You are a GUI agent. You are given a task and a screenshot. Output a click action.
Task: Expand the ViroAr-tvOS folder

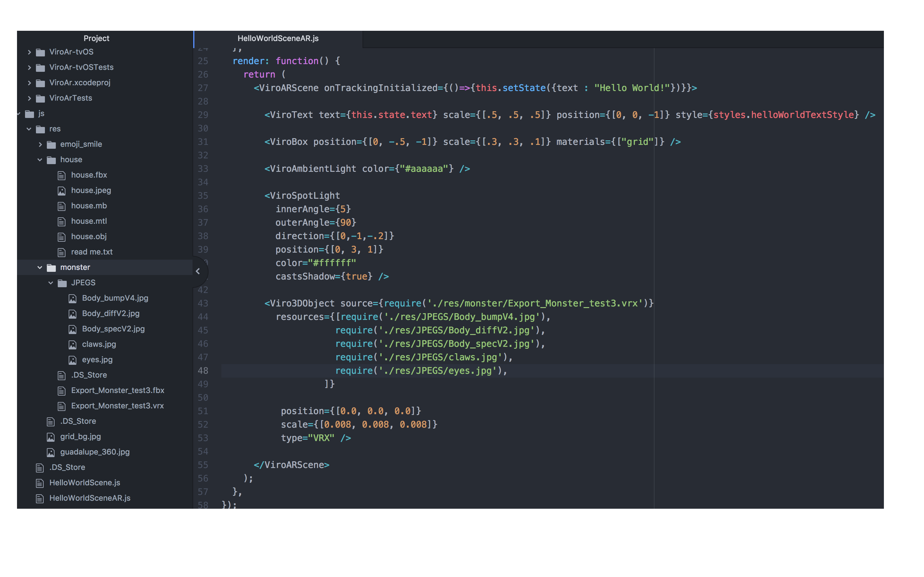(30, 52)
